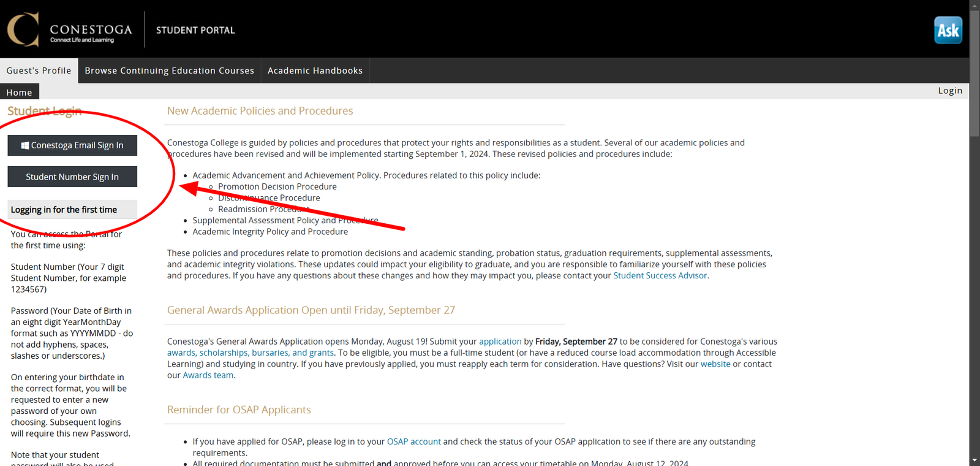Click Promotion Decision Procedure list item
This screenshot has width=980, height=466.
(277, 186)
